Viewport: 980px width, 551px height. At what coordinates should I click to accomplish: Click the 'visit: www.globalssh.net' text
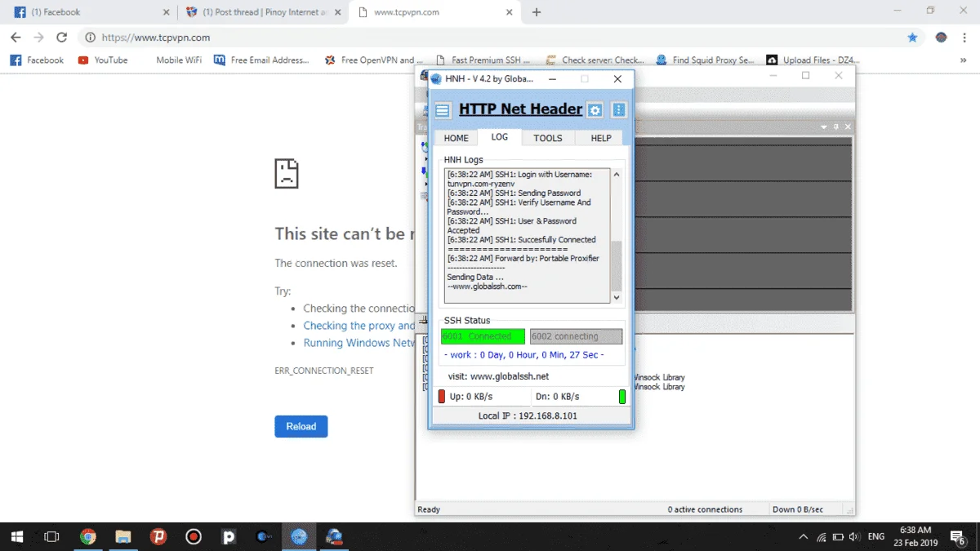[x=498, y=376]
